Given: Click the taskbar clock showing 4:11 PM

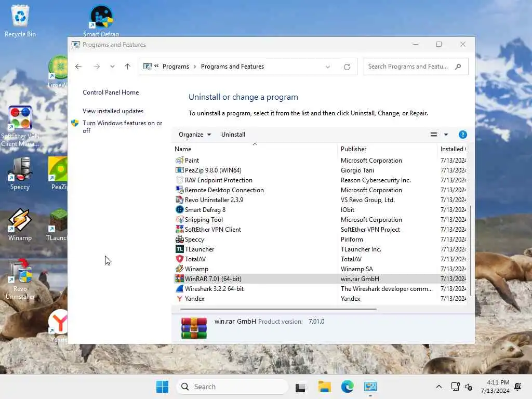Looking at the screenshot, I should (x=495, y=387).
